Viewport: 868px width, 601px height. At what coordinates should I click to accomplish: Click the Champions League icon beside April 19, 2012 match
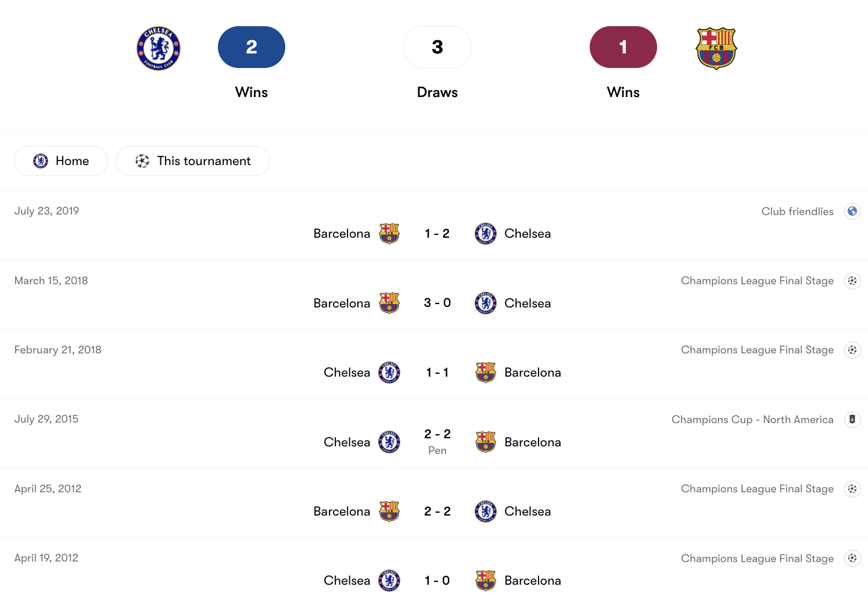tap(852, 558)
